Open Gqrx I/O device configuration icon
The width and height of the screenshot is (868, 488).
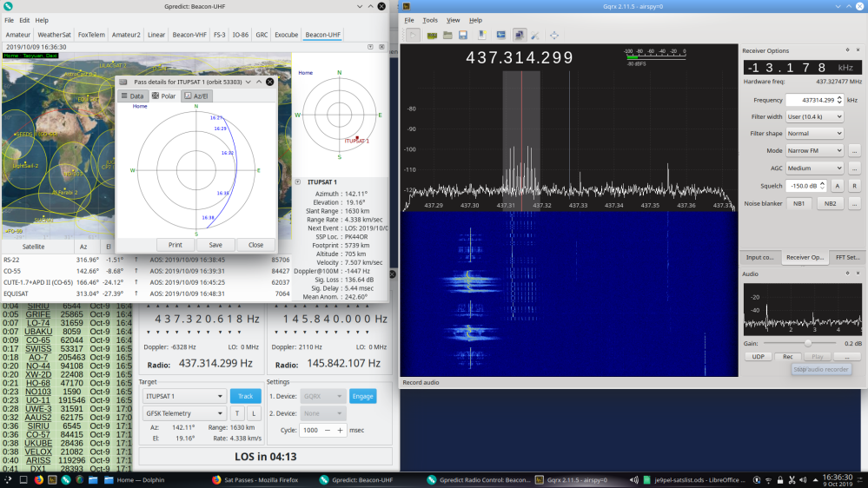pyautogui.click(x=431, y=36)
